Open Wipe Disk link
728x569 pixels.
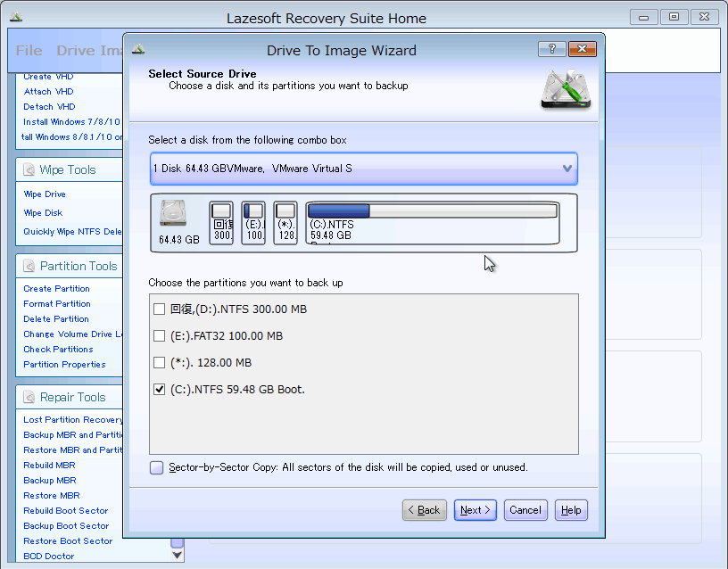(x=43, y=213)
